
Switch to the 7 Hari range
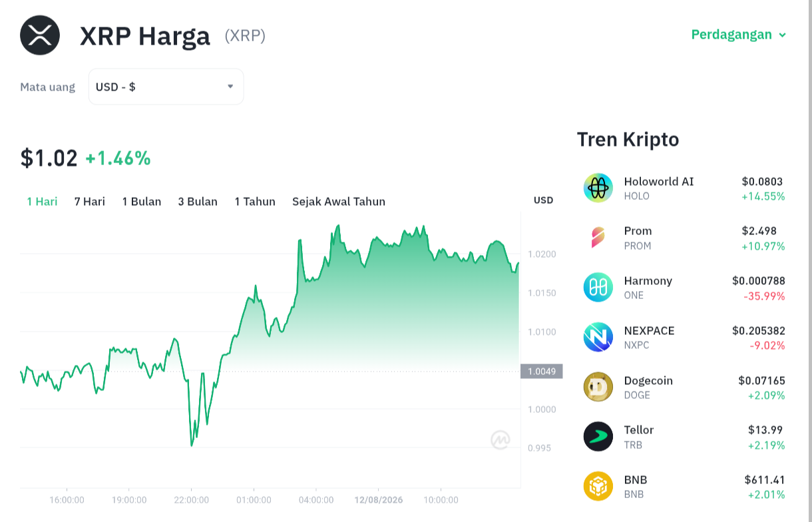tap(90, 202)
